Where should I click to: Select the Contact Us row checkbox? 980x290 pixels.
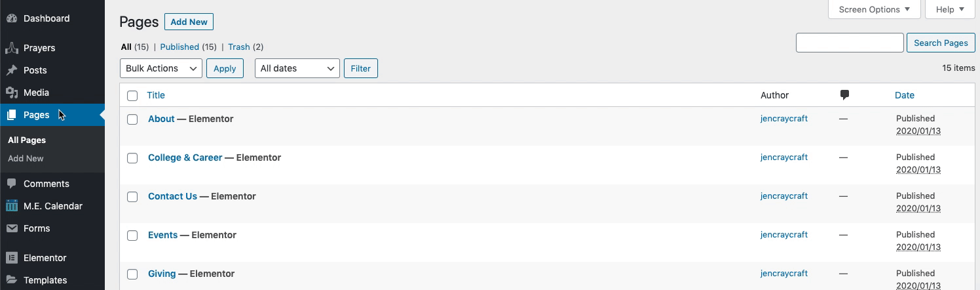pyautogui.click(x=132, y=197)
